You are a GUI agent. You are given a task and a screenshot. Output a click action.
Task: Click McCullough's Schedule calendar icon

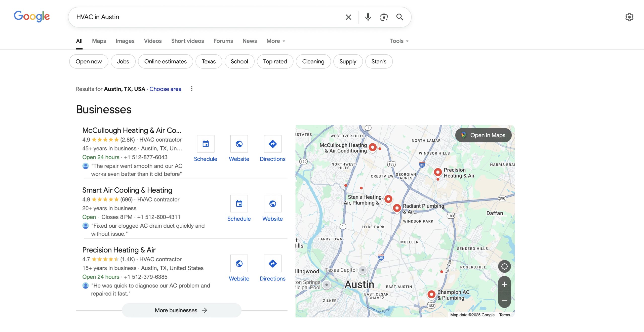206,144
